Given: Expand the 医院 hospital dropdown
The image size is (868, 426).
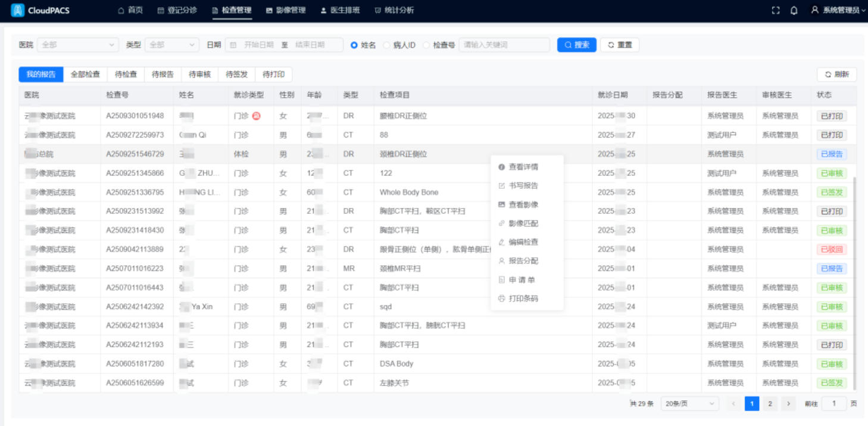Looking at the screenshot, I should [77, 45].
